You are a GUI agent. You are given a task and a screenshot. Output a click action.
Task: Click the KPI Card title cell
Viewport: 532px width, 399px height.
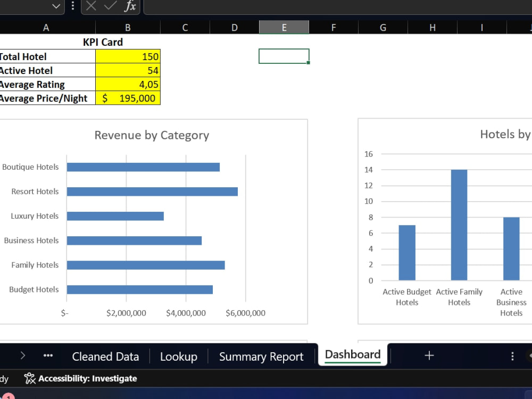pos(103,42)
